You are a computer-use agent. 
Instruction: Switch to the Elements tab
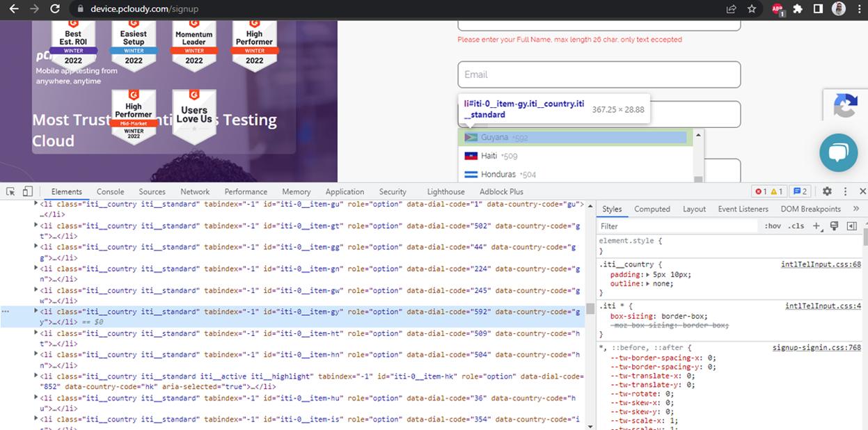click(67, 191)
